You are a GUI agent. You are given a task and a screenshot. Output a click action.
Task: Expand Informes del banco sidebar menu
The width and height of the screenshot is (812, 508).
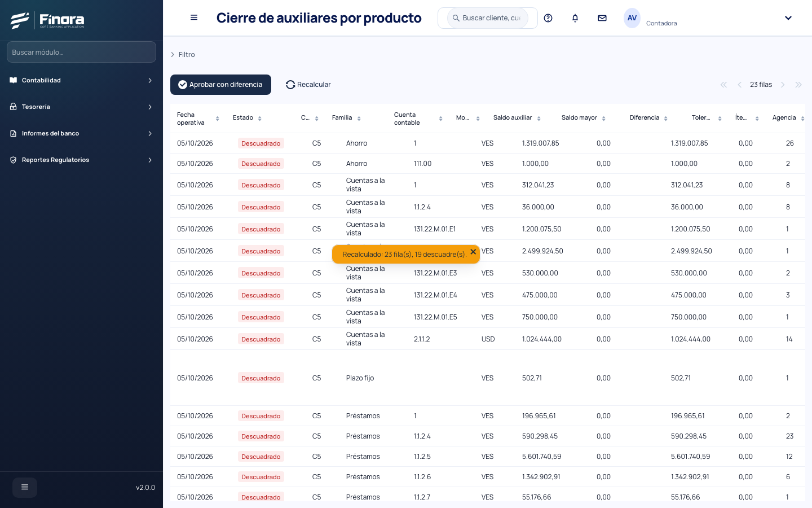pyautogui.click(x=81, y=133)
